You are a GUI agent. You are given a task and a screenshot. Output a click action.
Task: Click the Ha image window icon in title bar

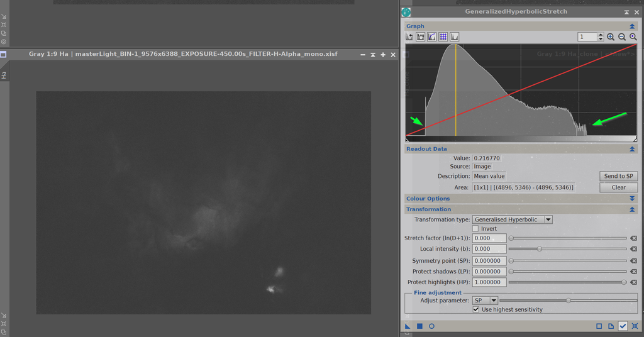3,54
